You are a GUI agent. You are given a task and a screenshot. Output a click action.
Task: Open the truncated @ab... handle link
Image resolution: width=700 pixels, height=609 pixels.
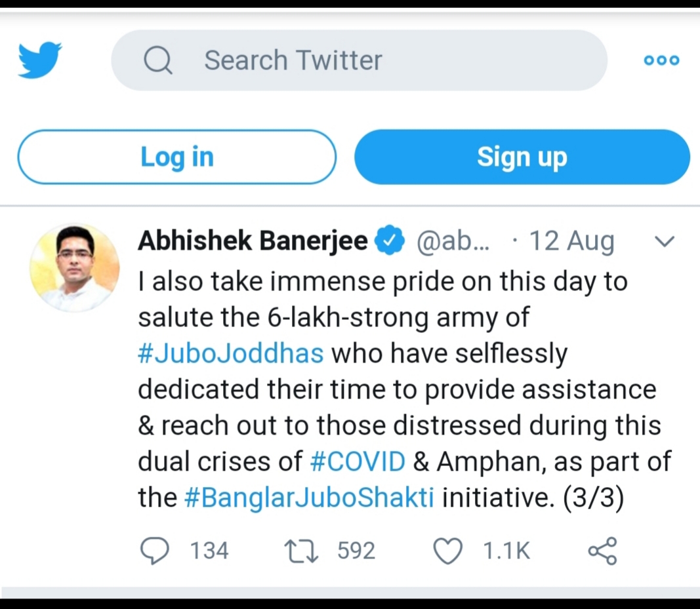tap(453, 242)
